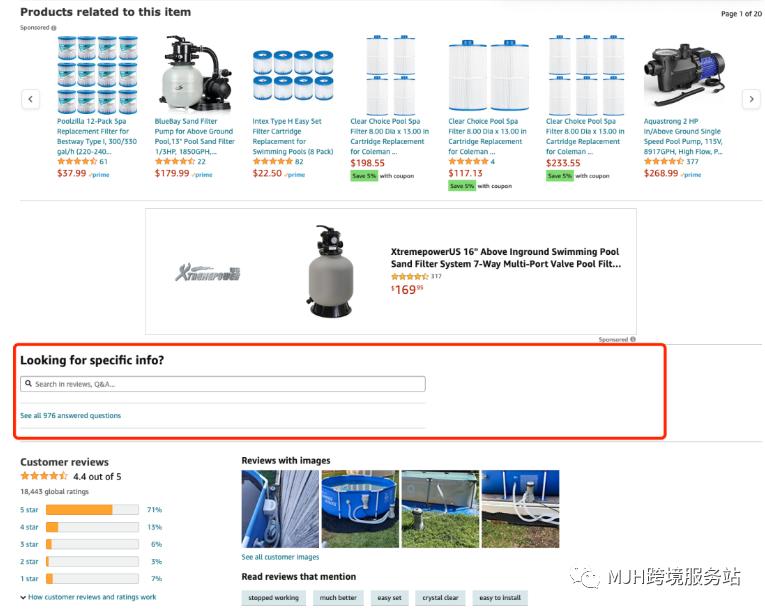Open Clear Choice $117.13 filter product image

488,76
